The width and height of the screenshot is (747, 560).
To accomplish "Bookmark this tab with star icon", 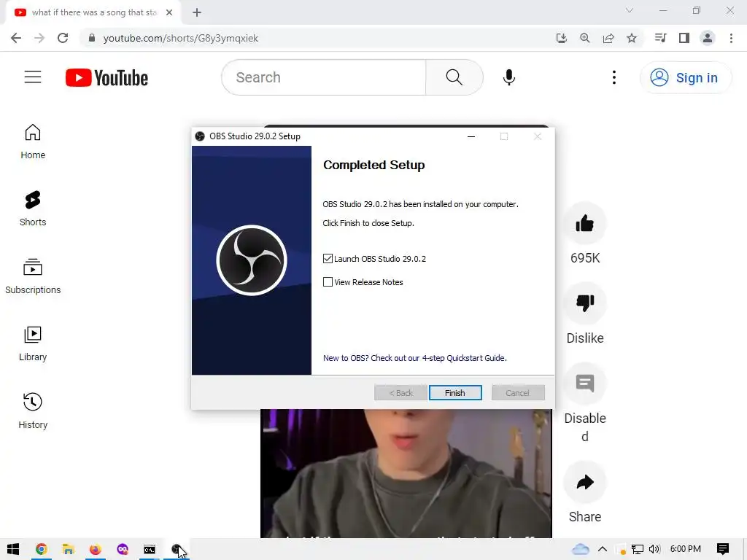I will 632,38.
